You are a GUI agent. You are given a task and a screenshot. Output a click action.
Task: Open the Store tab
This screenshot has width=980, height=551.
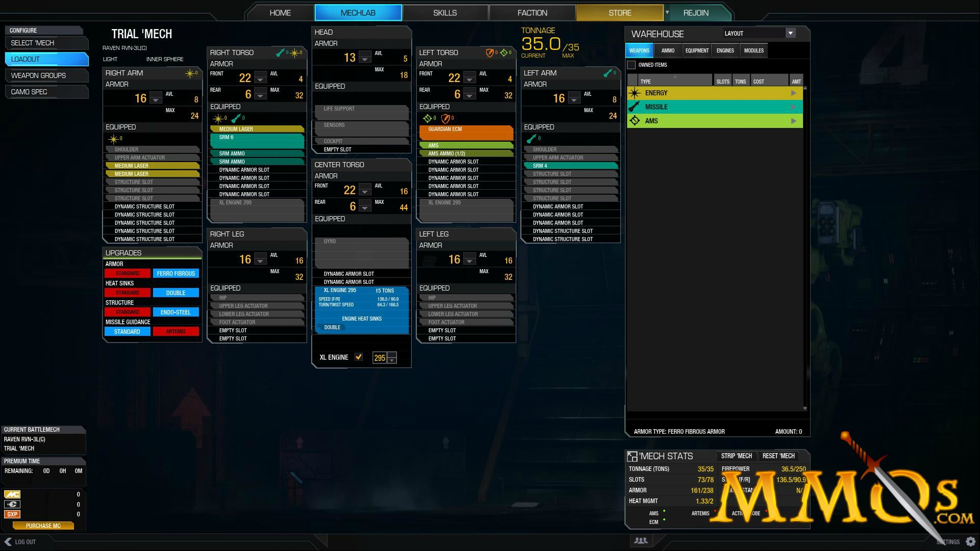tap(620, 13)
